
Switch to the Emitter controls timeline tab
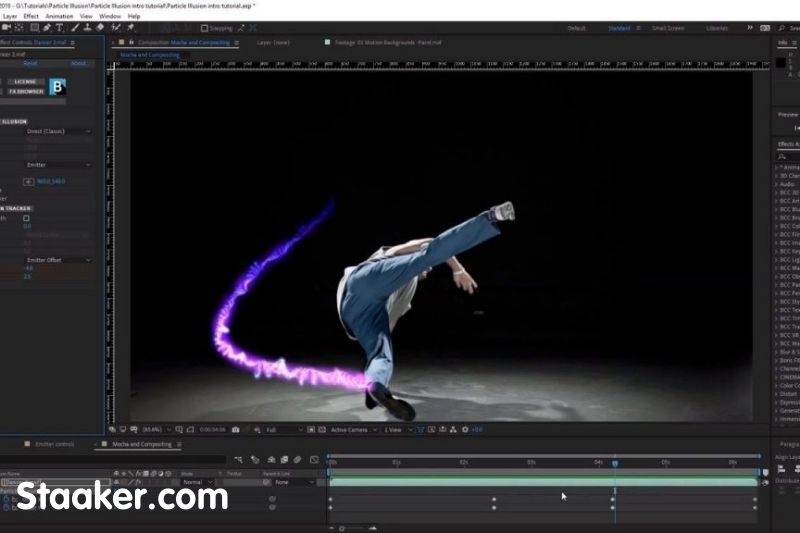(55, 445)
